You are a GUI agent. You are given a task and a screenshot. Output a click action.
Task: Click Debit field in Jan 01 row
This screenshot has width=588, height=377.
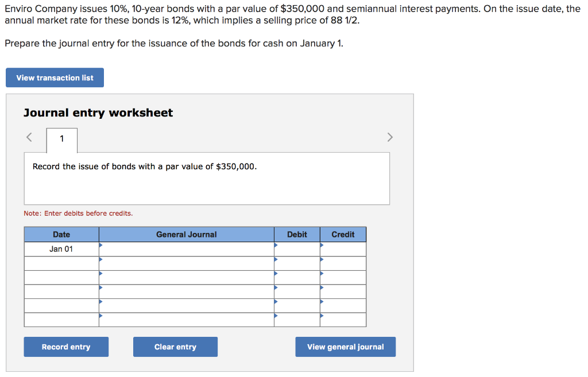click(297, 249)
